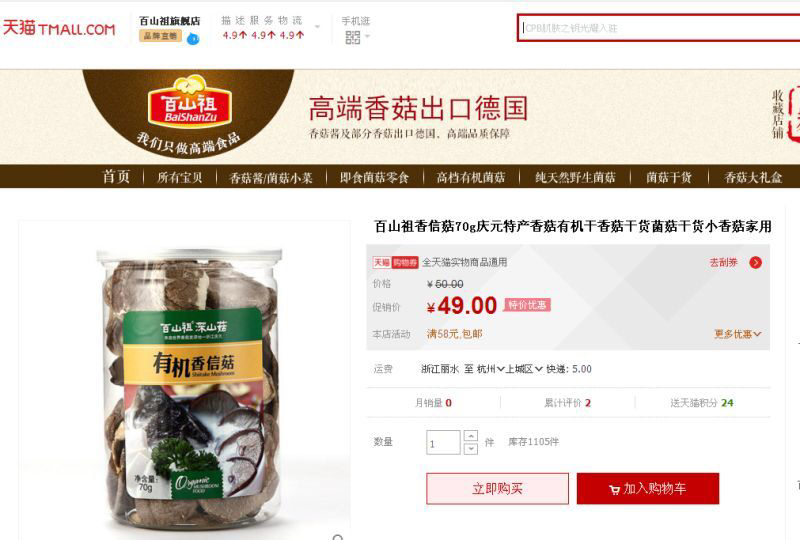This screenshot has width=800, height=540.
Task: Click the BaiShanZu store logo
Action: pos(190,102)
